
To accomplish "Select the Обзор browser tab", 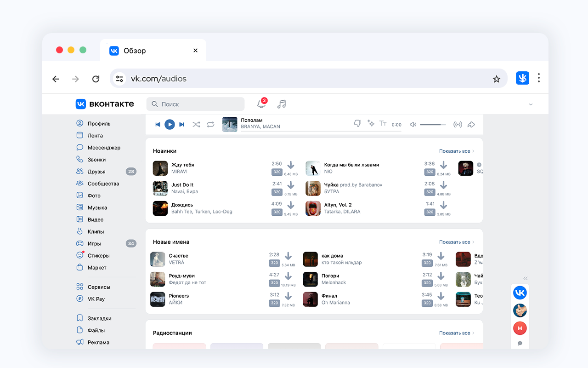I will point(147,51).
